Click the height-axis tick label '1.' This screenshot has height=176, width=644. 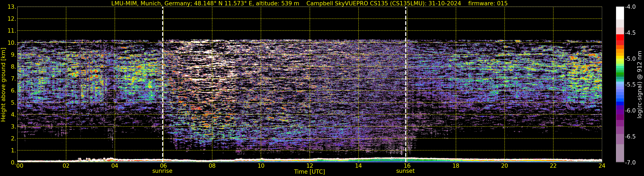pos(13,151)
